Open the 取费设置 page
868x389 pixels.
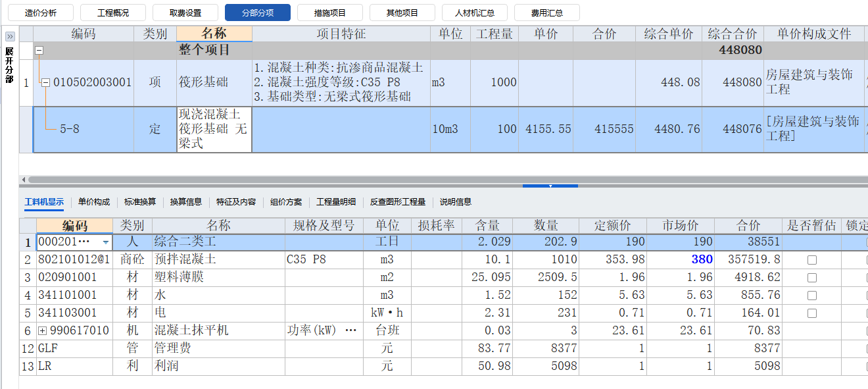[x=185, y=12]
